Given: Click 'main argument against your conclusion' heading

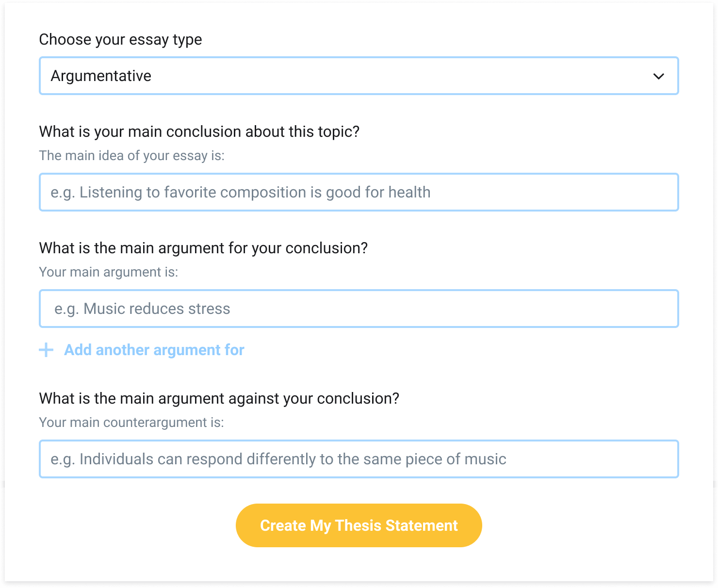Looking at the screenshot, I should coord(219,398).
